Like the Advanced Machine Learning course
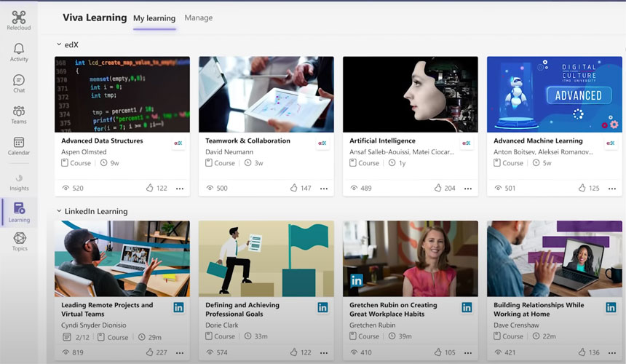The image size is (626, 364). coord(582,188)
